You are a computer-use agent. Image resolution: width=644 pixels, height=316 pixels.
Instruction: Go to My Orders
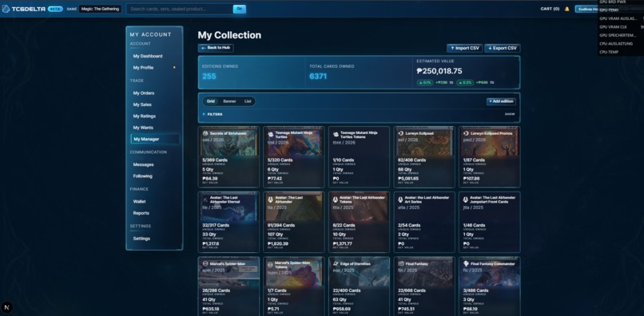[143, 93]
